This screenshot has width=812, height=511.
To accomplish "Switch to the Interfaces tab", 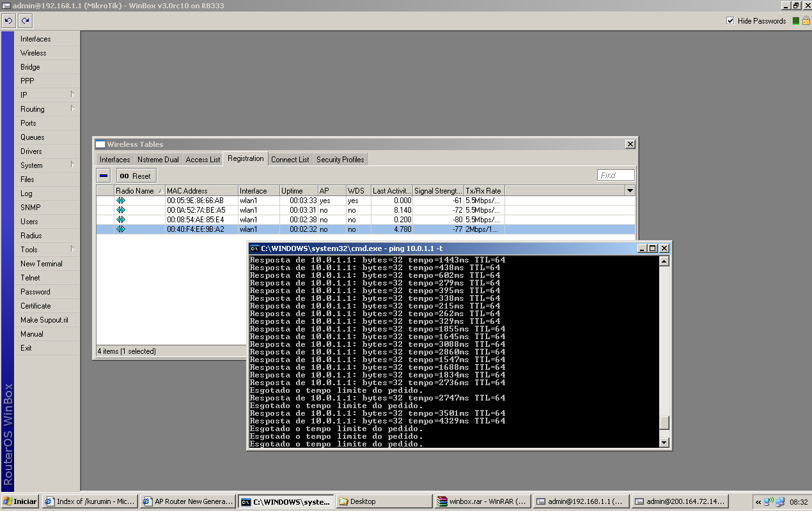I will 114,160.
